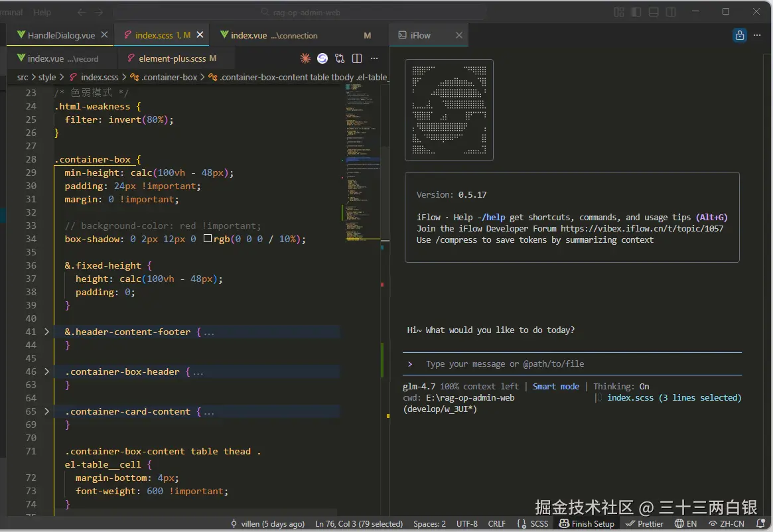Screen dimensions: 773x532
Task: Switch Smart mode in the iFlow status line
Action: [556, 386]
